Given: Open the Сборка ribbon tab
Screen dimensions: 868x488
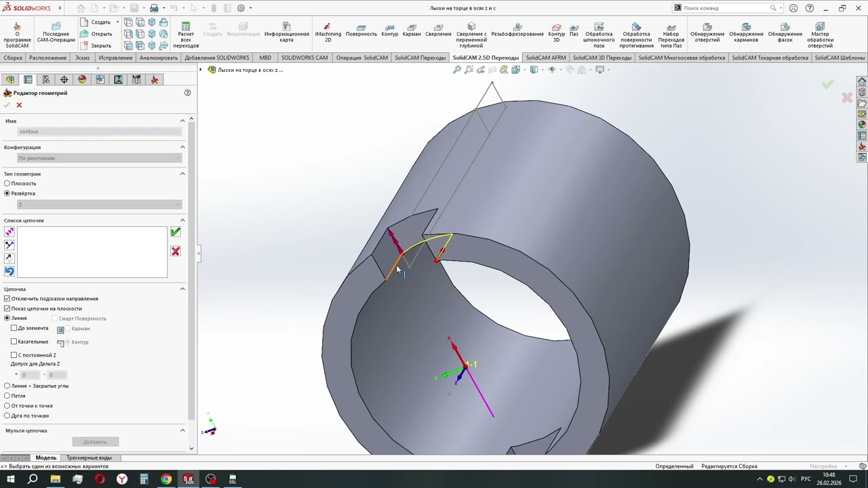Looking at the screenshot, I should (13, 58).
